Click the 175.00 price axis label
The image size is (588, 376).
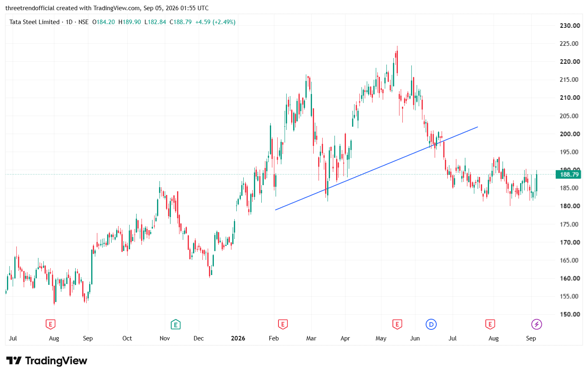570,224
